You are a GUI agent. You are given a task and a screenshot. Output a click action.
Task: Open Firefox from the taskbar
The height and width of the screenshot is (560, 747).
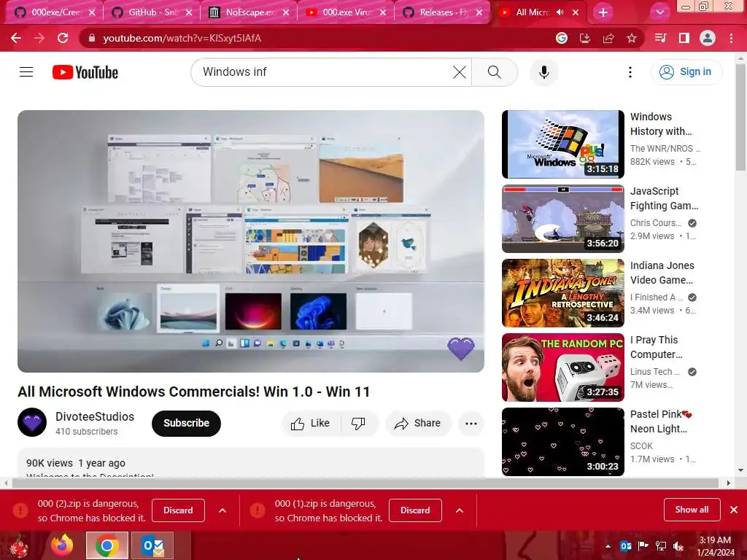(x=63, y=545)
